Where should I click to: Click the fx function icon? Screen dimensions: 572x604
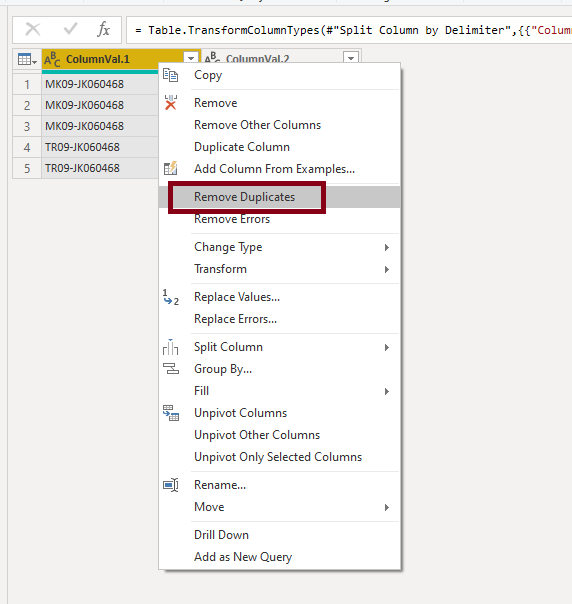[x=104, y=29]
